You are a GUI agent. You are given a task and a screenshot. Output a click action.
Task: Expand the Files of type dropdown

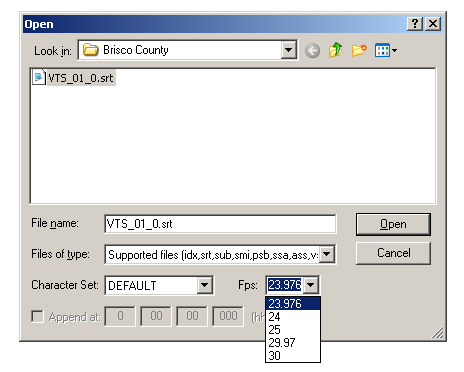[327, 255]
